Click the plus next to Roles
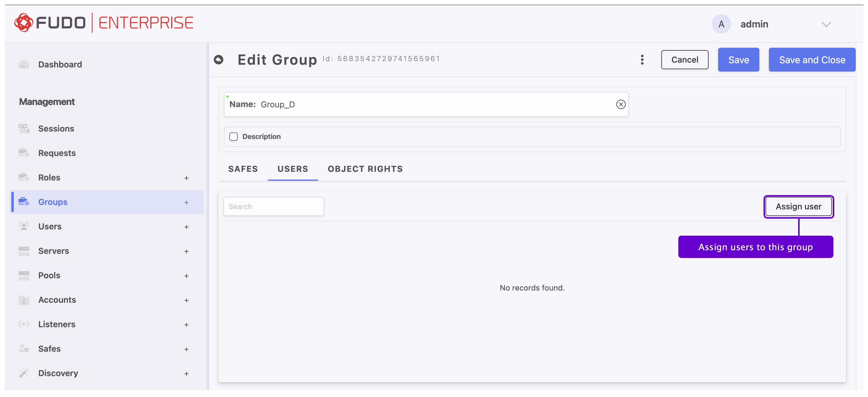Viewport: 868px width, 397px height. [186, 178]
